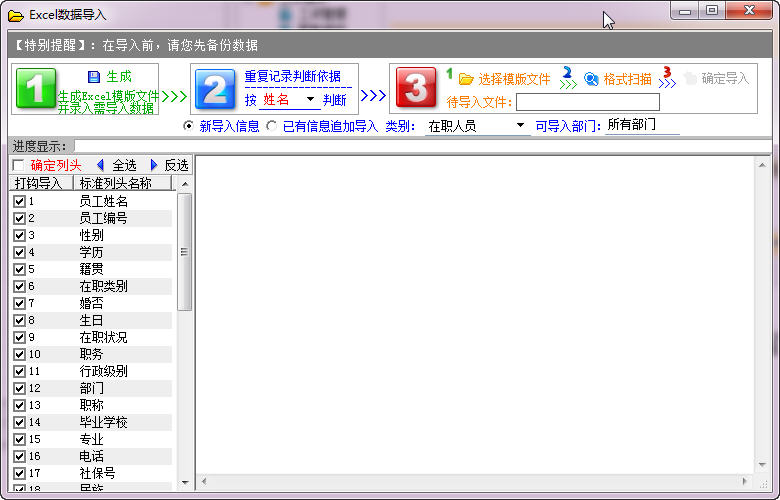
Task: Click the 进度显示 progress bar
Action: pos(422,146)
